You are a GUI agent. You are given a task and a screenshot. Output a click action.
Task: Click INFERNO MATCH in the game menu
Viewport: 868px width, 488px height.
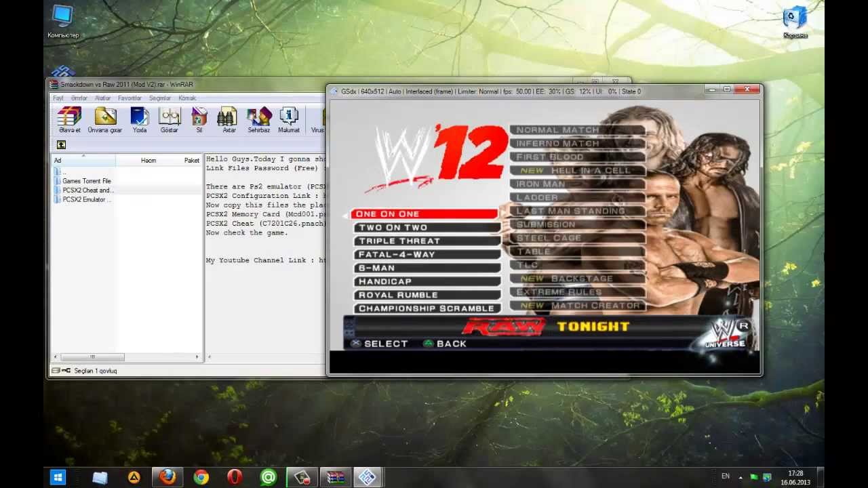tap(577, 143)
